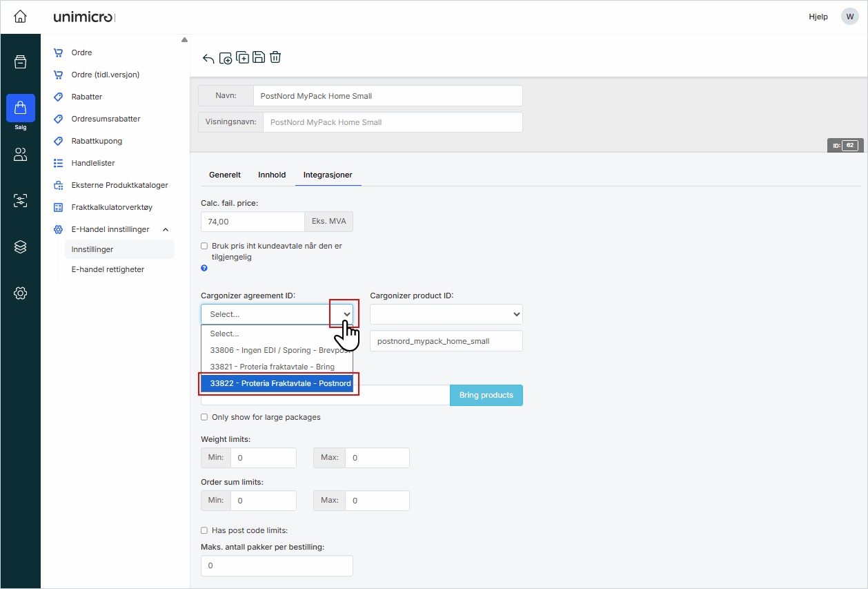The width and height of the screenshot is (868, 589).
Task: Click the Calc. fail. price input field
Action: (x=253, y=222)
